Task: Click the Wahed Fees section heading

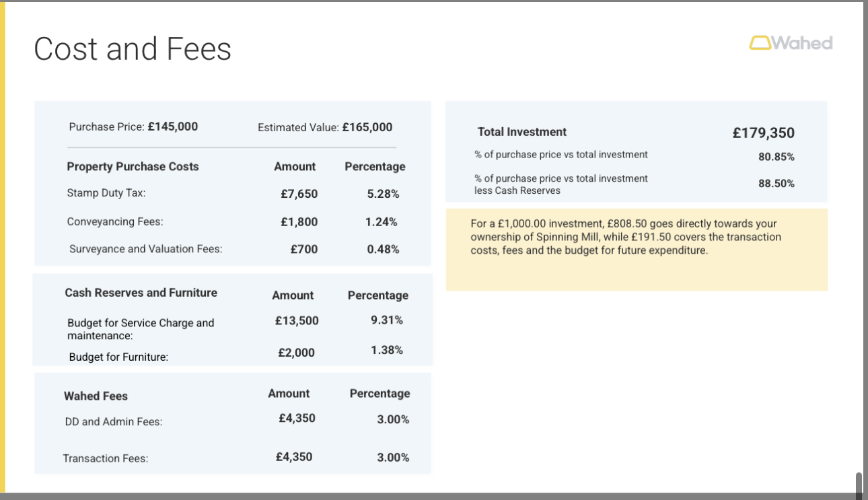Action: (x=96, y=396)
